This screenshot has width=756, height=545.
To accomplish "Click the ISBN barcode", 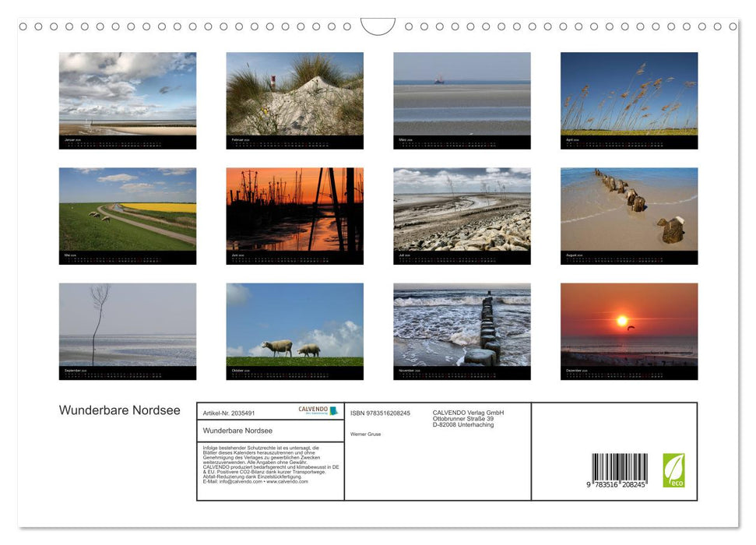I will (x=619, y=470).
